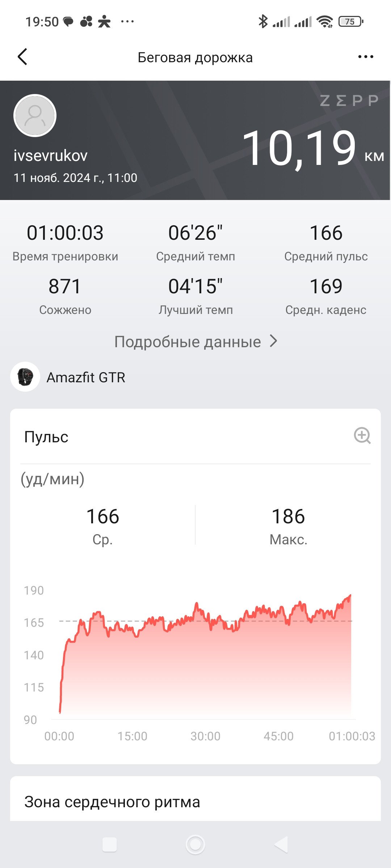Open the three-dot more options menu
This screenshot has height=868, width=391.
(366, 57)
